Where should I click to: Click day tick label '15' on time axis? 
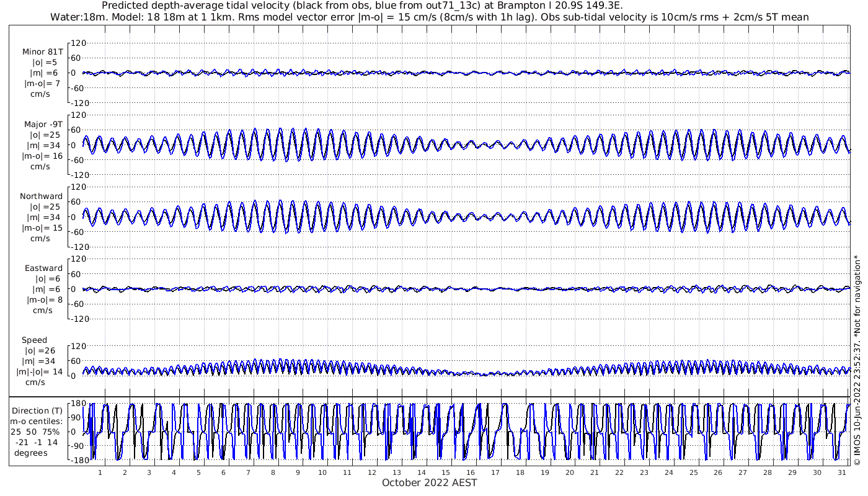[445, 472]
